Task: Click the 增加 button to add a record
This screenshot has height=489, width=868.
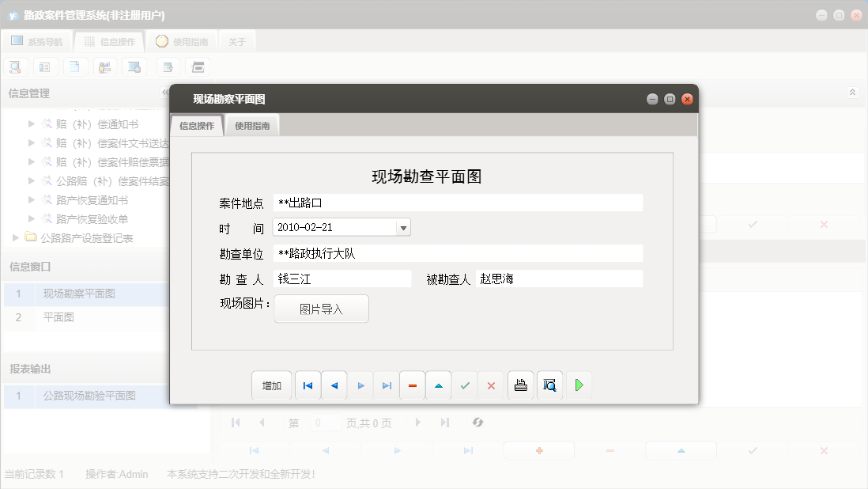Action: [x=271, y=385]
